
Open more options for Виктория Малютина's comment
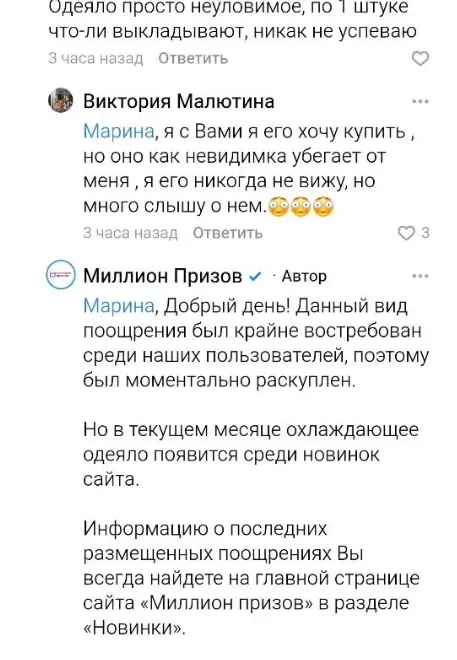(x=420, y=101)
